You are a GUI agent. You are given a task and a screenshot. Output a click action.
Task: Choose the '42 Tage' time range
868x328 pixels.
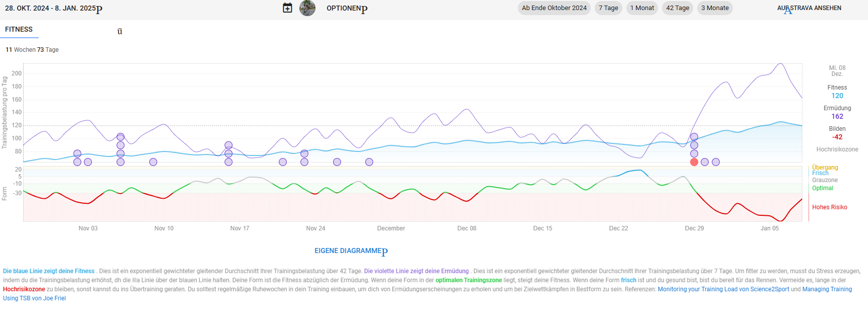tap(678, 8)
